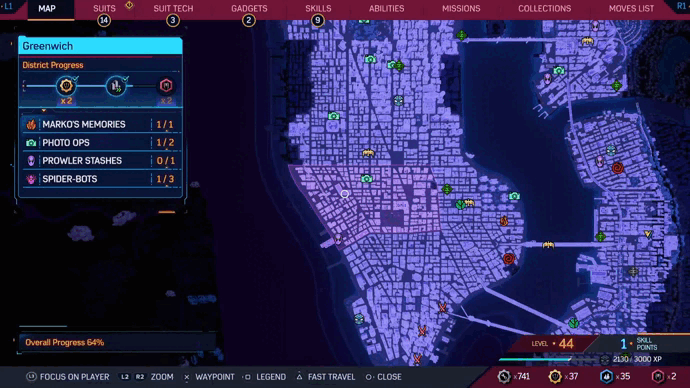The height and width of the screenshot is (388, 690).
Task: Click the second district progress city icon
Action: pyautogui.click(x=116, y=86)
